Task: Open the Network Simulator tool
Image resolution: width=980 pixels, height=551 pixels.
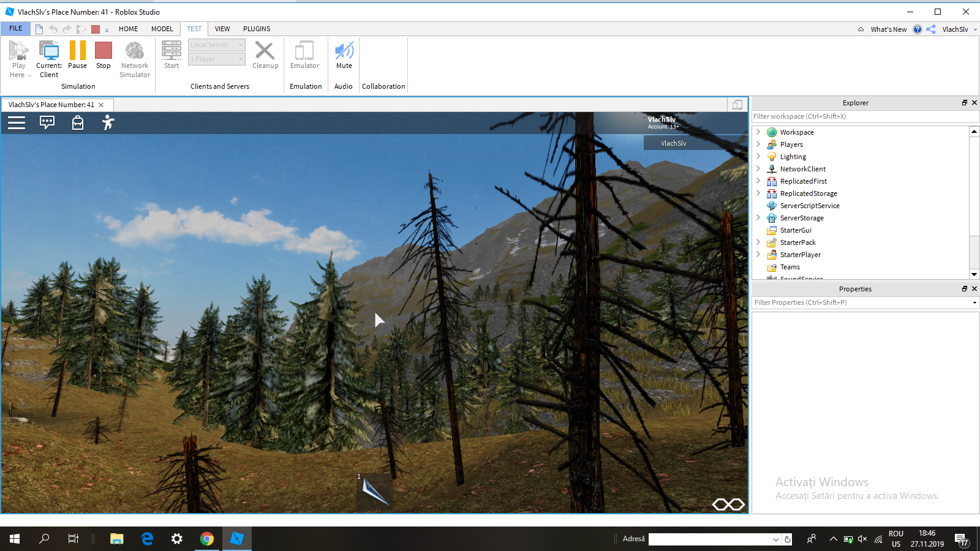Action: click(x=135, y=59)
